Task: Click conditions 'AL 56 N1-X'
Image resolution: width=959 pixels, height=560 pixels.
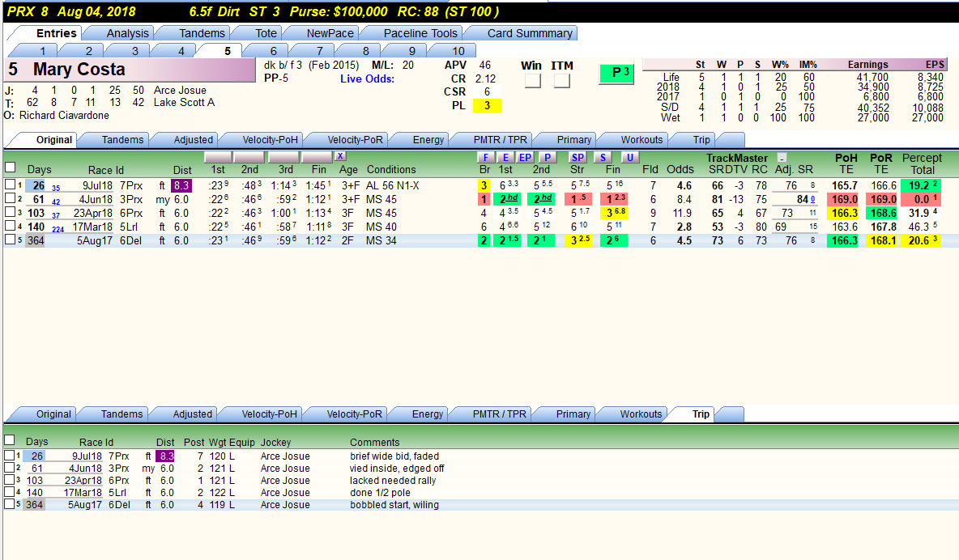Action: click(393, 185)
